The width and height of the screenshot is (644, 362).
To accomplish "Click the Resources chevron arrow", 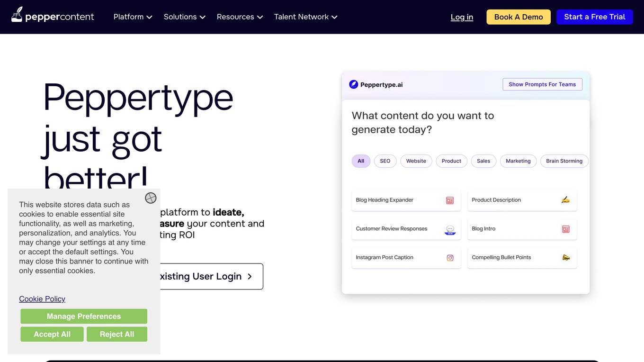I will 259,17.
